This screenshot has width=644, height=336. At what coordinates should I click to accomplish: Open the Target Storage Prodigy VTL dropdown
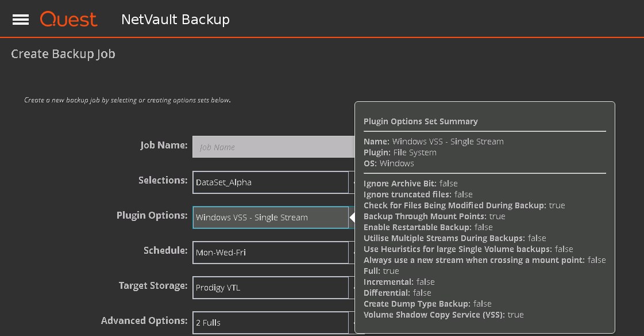click(x=271, y=288)
